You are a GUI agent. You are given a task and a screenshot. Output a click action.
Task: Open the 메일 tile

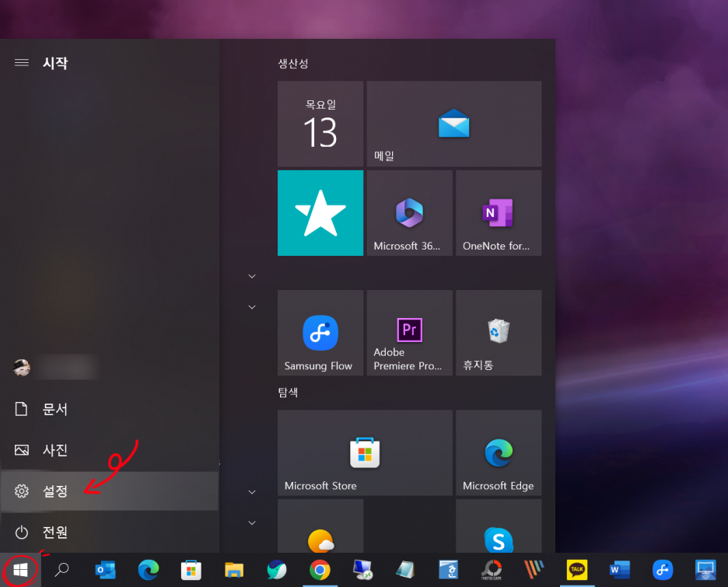(454, 124)
